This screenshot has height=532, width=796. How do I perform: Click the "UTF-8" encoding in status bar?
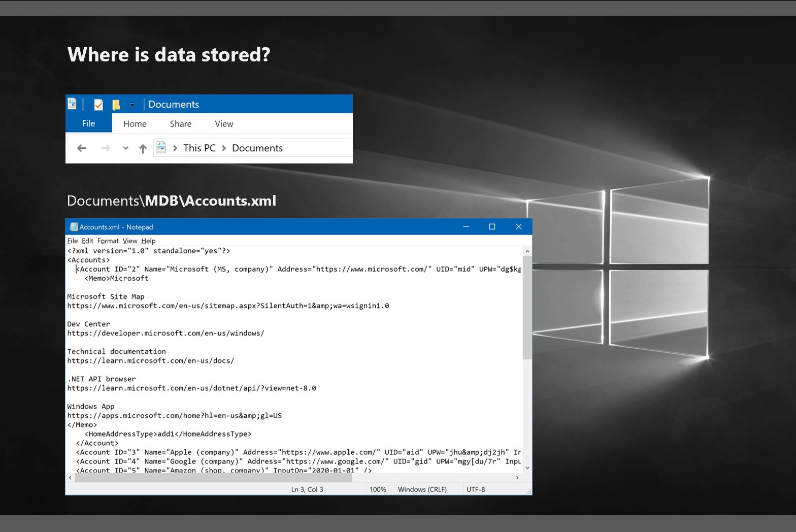tap(476, 489)
